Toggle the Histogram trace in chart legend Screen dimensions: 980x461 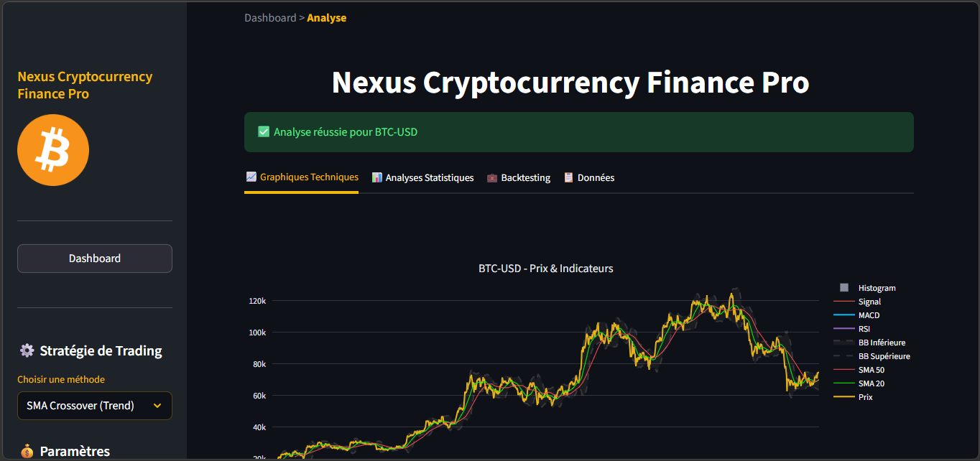click(865, 288)
